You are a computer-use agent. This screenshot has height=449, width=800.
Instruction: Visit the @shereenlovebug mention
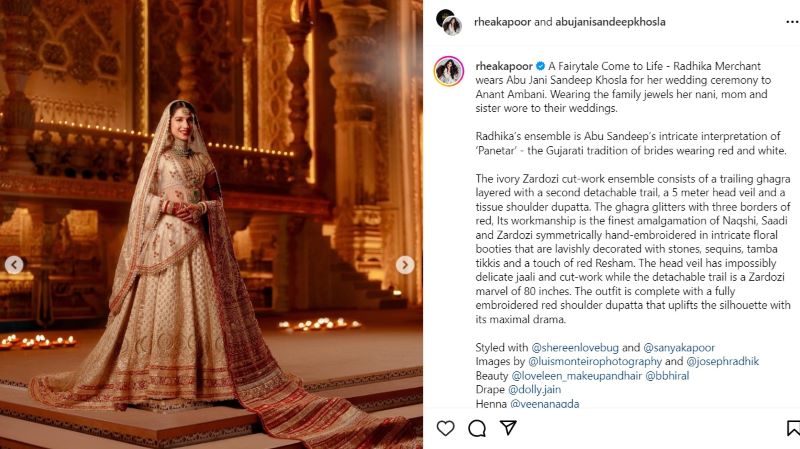[575, 347]
